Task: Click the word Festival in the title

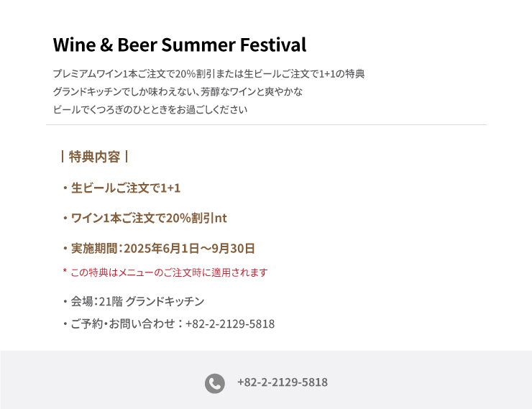Action: [273, 45]
